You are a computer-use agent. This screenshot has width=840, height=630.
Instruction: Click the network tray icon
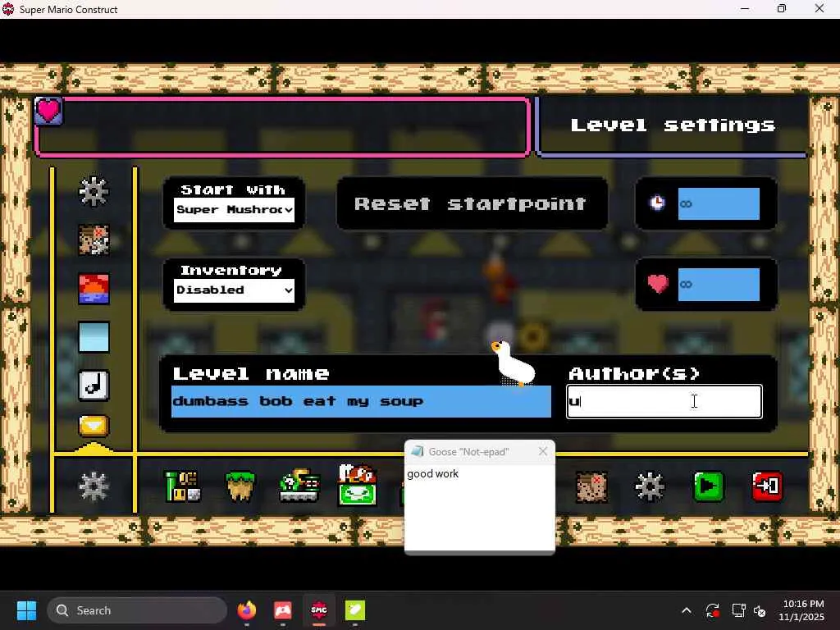pyautogui.click(x=739, y=610)
